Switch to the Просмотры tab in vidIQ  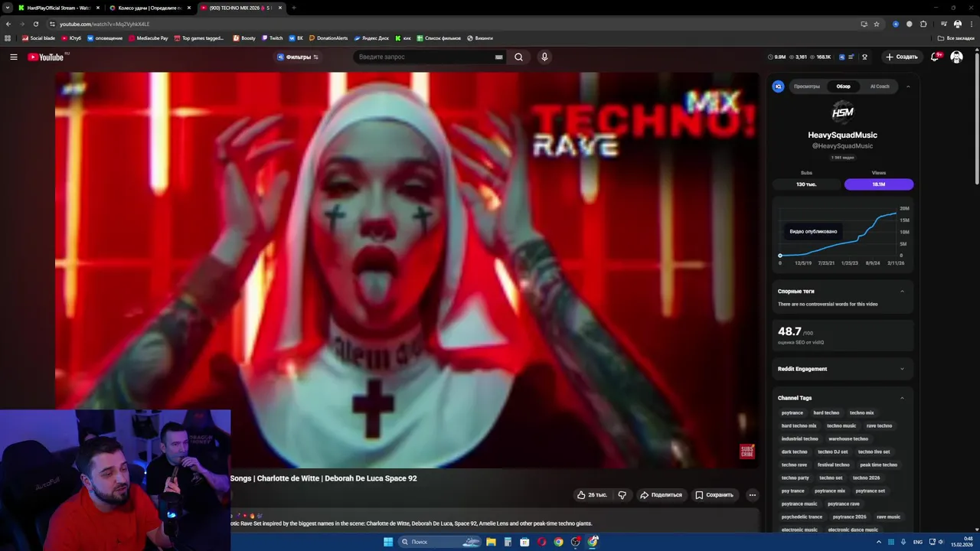[x=807, y=86]
